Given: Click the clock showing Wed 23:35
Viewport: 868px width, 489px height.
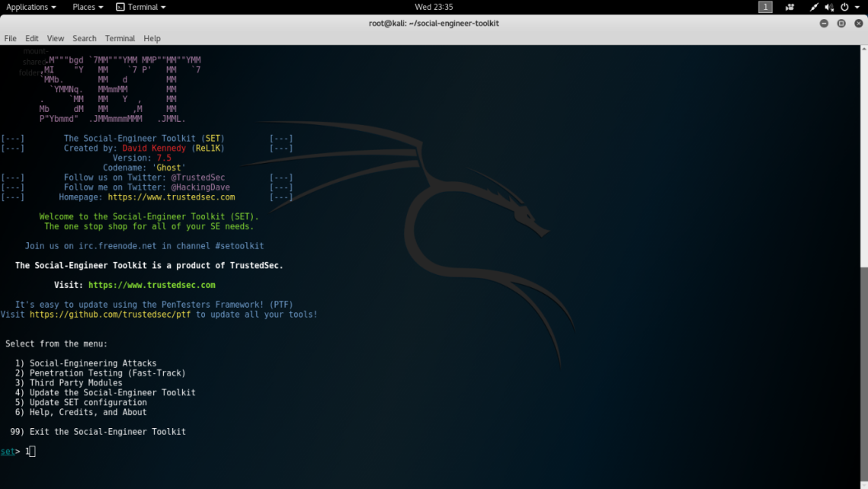Looking at the screenshot, I should pyautogui.click(x=434, y=7).
